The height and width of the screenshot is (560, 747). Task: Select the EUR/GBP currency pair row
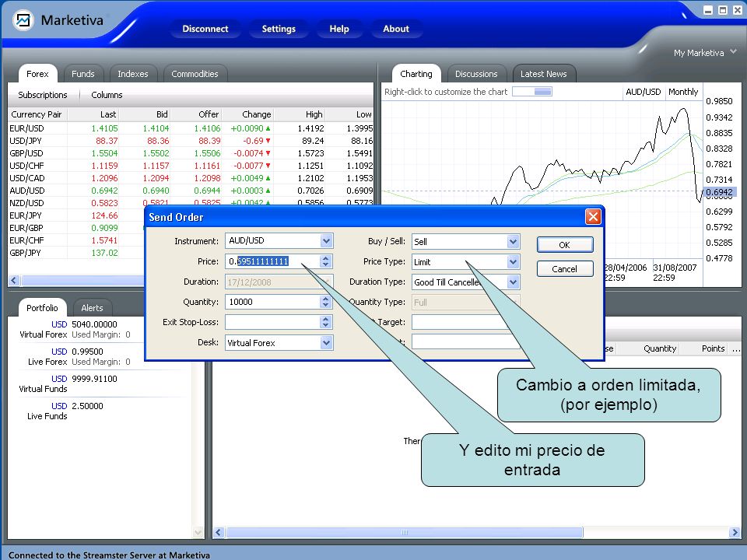[76, 228]
